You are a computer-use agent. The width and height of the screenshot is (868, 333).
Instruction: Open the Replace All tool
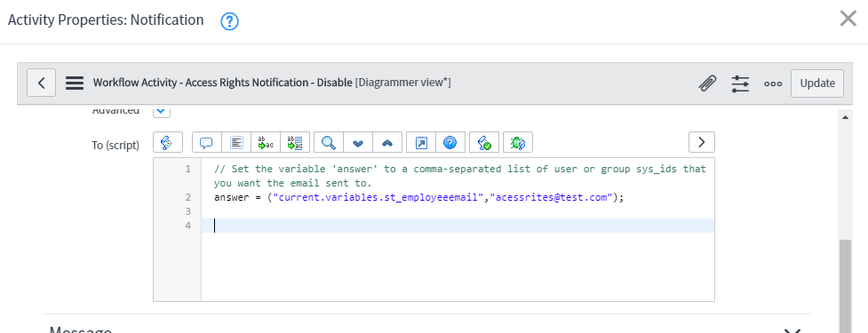pos(295,142)
